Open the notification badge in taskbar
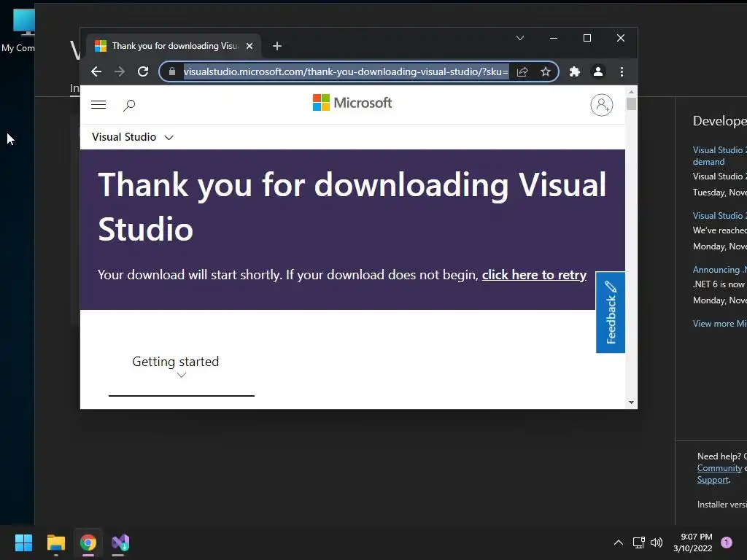This screenshot has width=747, height=560. (726, 542)
